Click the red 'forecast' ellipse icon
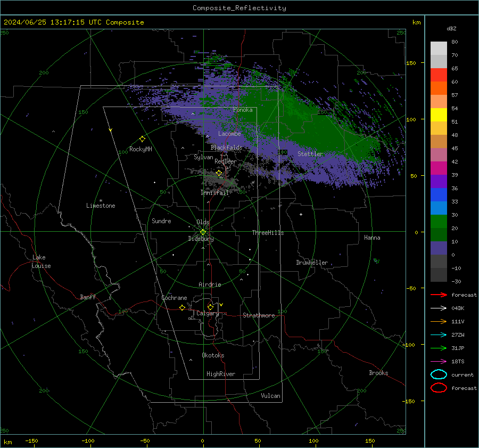 (439, 388)
